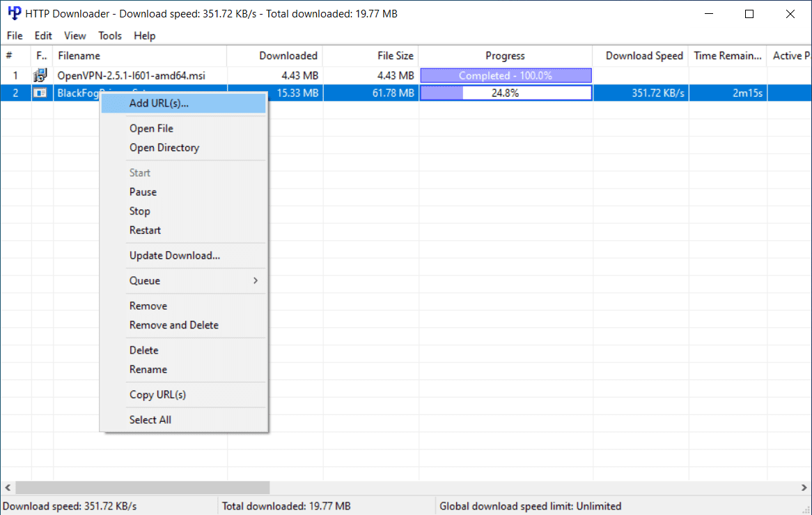Click status bar Total downloaded text
Image resolution: width=812 pixels, height=515 pixels.
286,506
